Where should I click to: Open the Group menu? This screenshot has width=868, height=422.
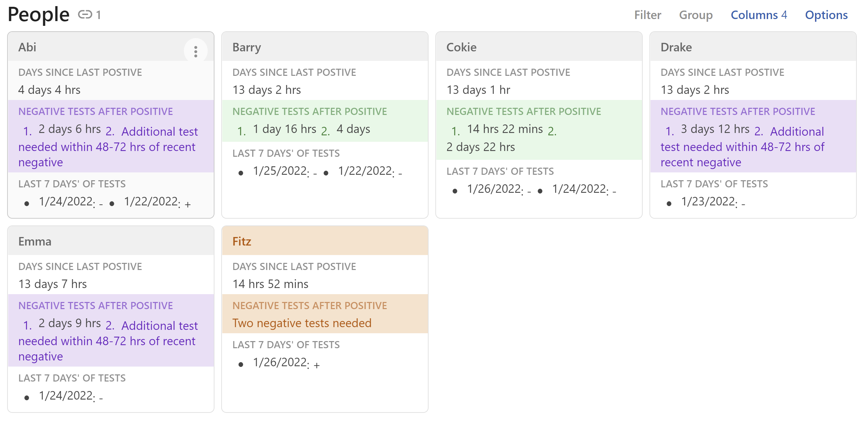pyautogui.click(x=696, y=15)
